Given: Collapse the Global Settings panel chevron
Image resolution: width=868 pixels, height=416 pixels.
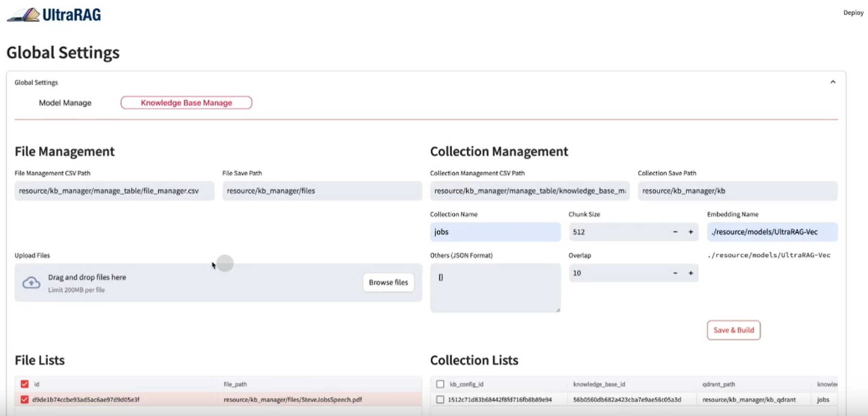Looking at the screenshot, I should coord(833,82).
